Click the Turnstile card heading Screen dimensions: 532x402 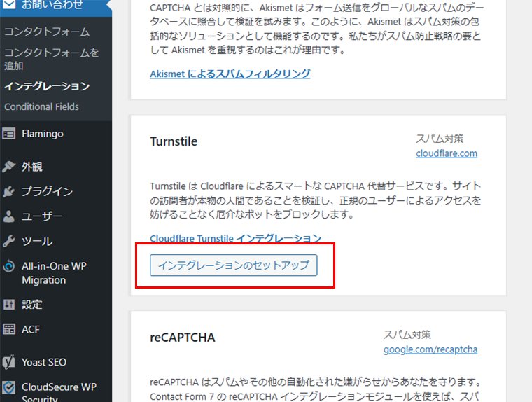[174, 141]
